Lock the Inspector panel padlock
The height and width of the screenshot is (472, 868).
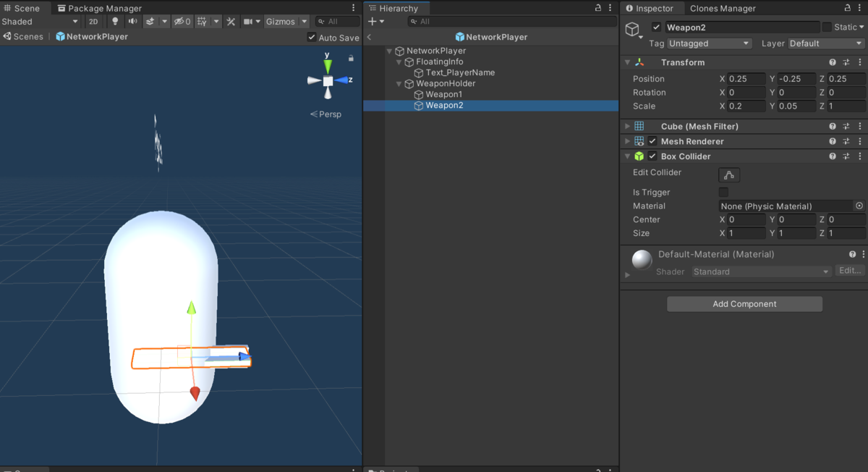[x=848, y=8]
